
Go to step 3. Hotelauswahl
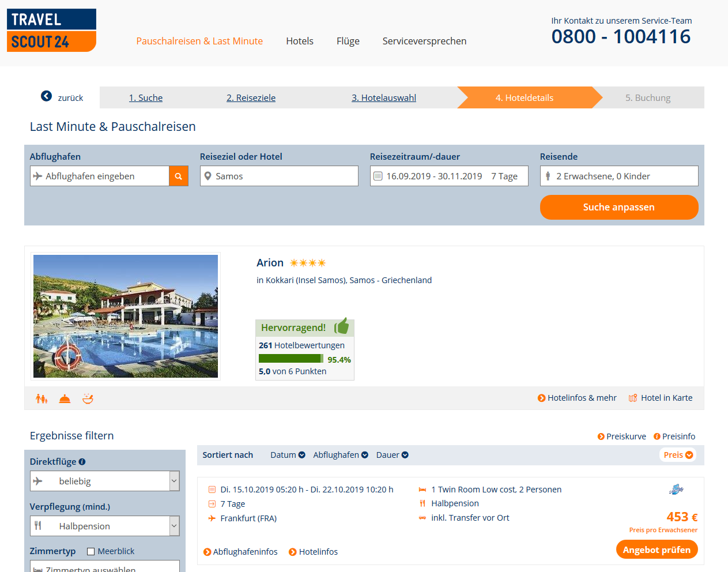point(384,98)
